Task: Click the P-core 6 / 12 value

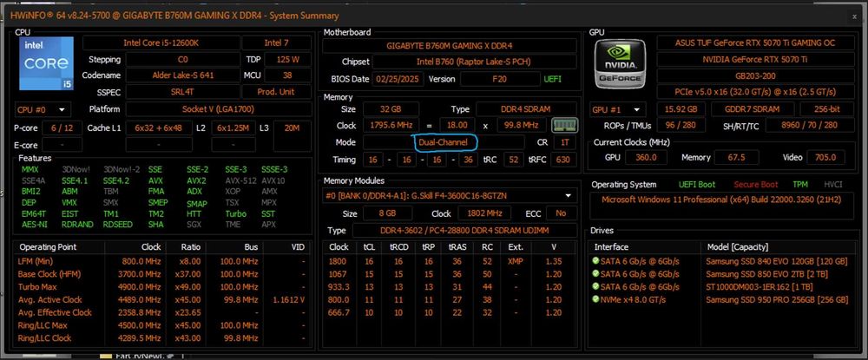Action: coord(62,128)
